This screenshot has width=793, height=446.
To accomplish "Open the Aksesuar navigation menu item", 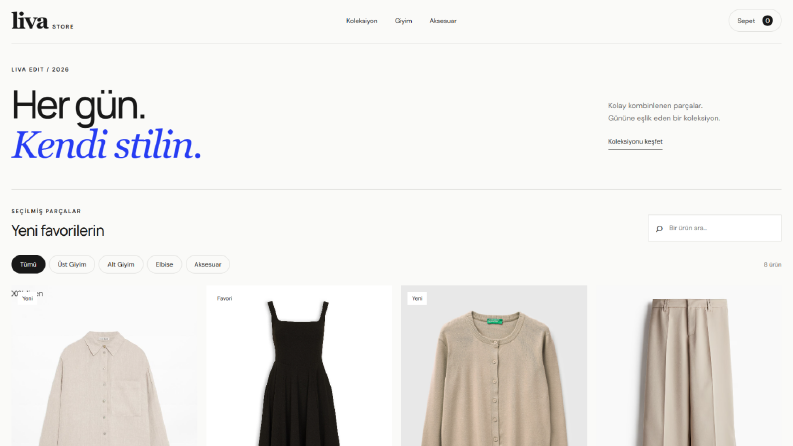I will tap(443, 21).
